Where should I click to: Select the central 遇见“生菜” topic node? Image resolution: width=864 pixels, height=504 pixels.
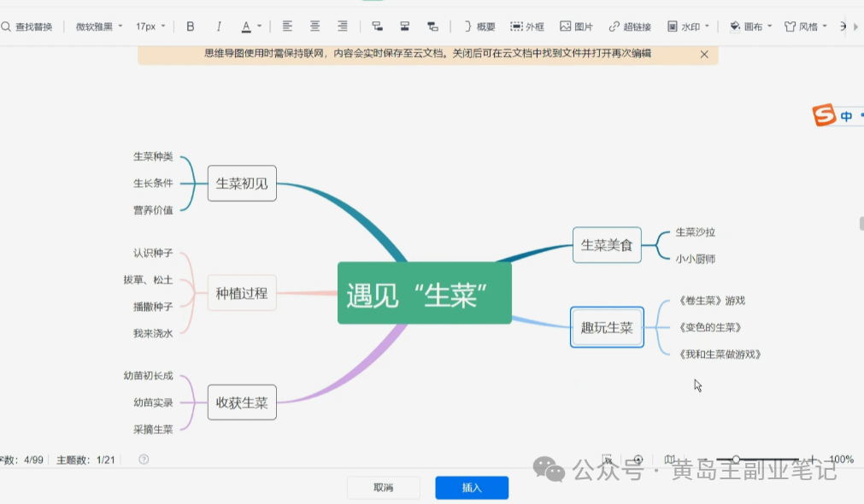tap(425, 293)
